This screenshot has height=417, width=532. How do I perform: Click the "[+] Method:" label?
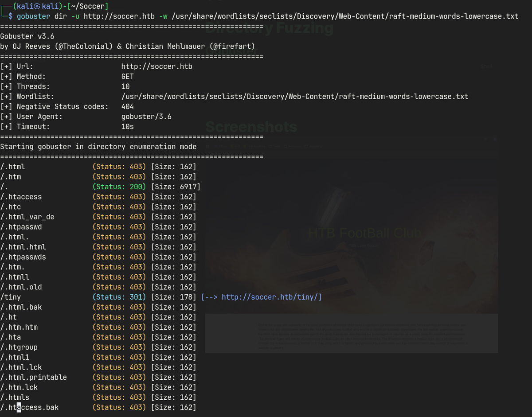click(x=23, y=77)
